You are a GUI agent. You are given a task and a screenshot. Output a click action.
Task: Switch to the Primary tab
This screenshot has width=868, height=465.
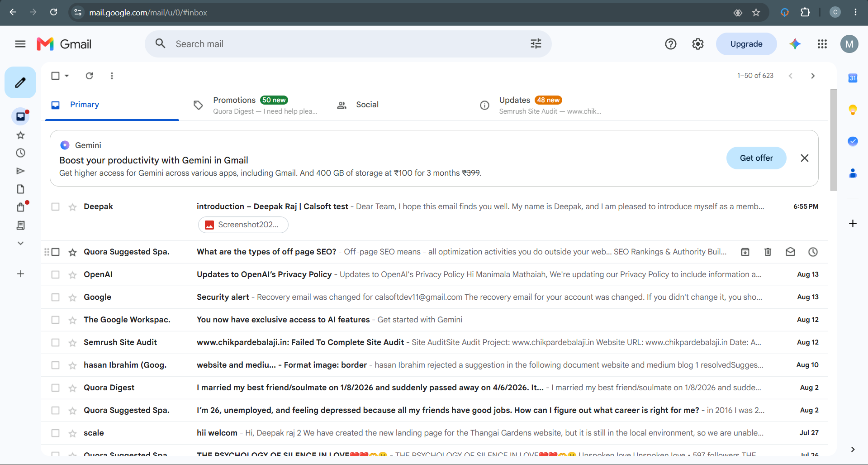coord(112,105)
